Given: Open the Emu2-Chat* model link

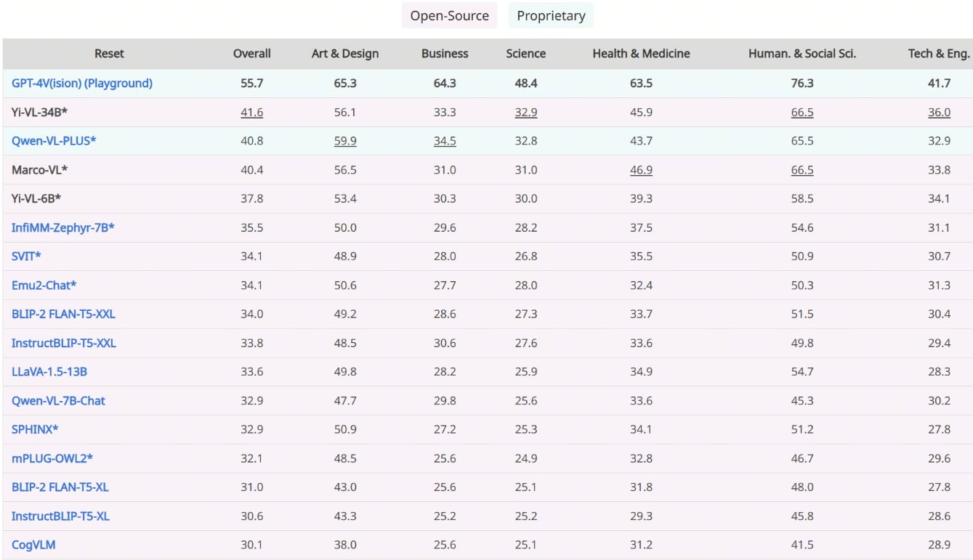Looking at the screenshot, I should tap(44, 285).
